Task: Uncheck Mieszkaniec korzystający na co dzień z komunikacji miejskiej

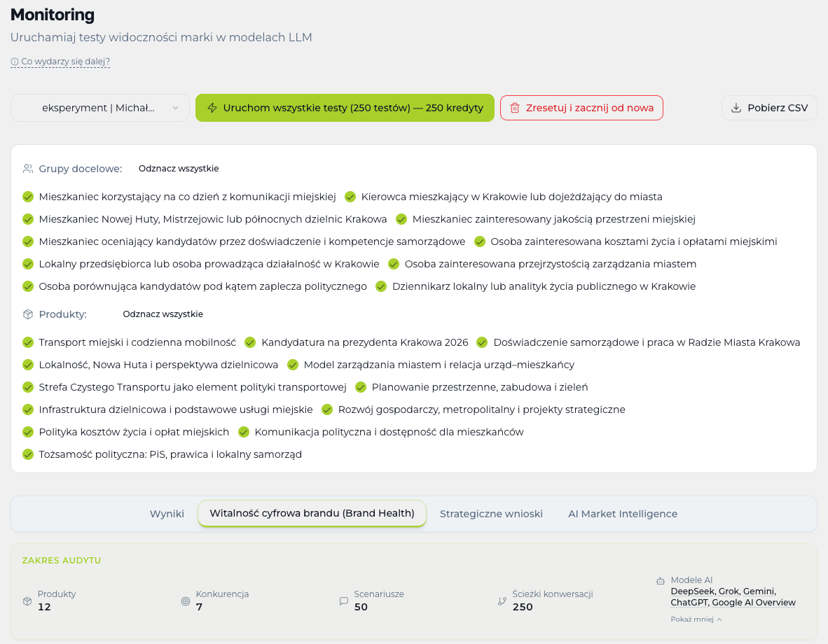Action: coord(28,197)
